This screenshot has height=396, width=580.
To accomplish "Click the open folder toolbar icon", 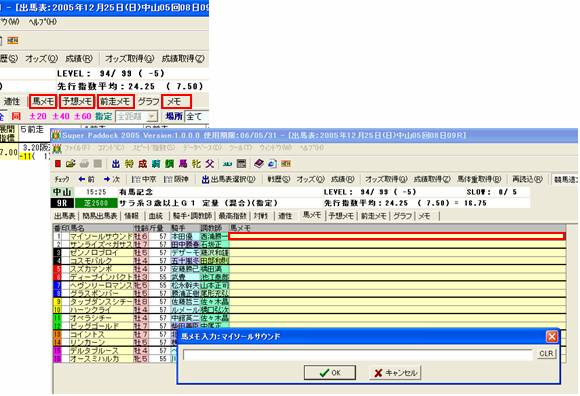I will (71, 163).
